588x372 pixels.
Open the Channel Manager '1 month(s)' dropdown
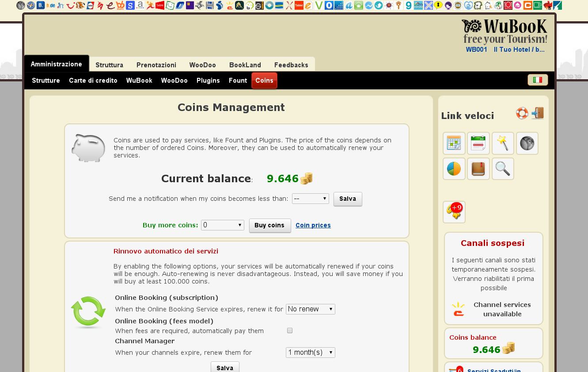coord(311,353)
